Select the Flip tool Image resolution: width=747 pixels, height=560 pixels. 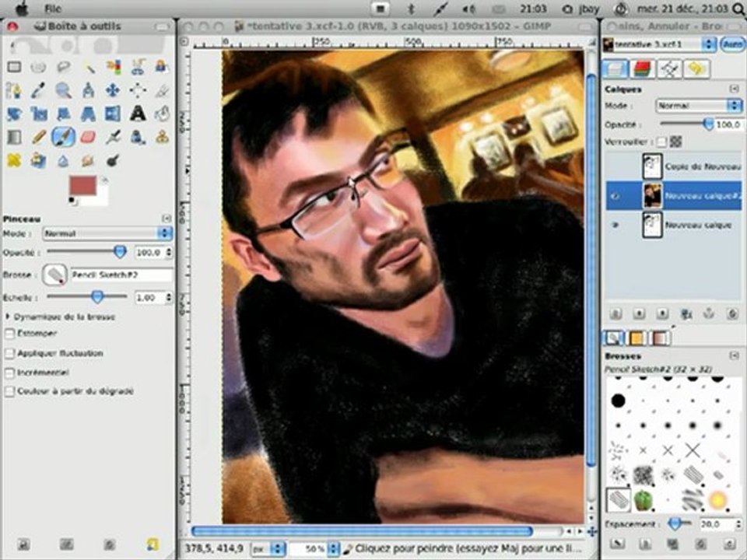(114, 114)
